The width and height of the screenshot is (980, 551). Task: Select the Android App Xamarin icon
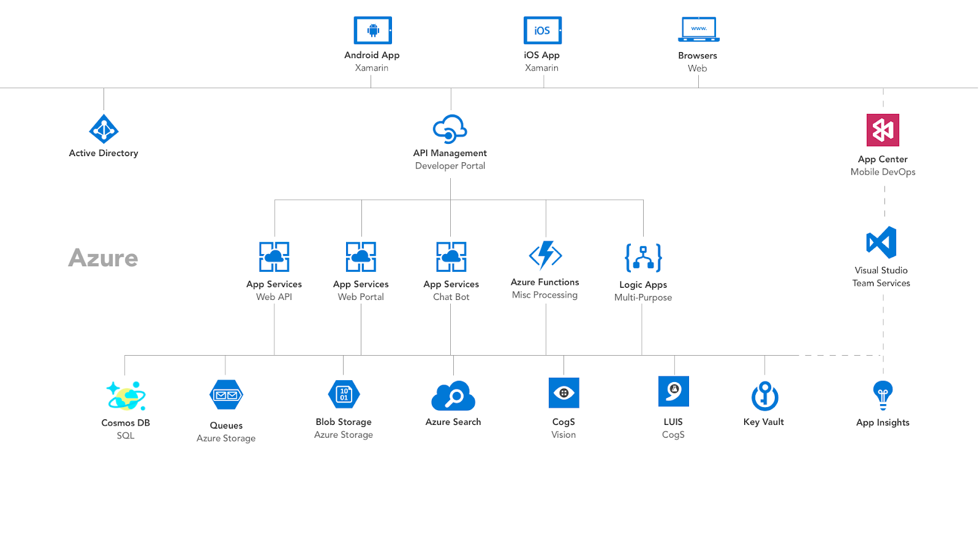pyautogui.click(x=372, y=29)
